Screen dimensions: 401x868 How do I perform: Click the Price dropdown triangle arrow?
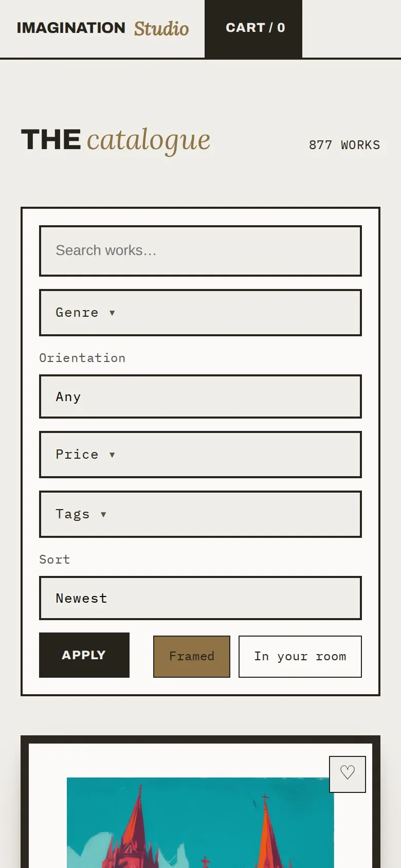coord(112,455)
